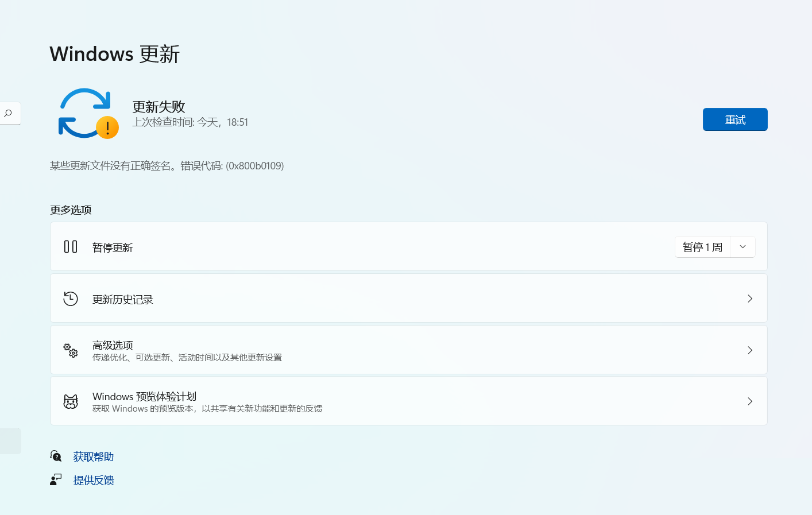The height and width of the screenshot is (515, 812).
Task: Open the Windows 预览体验计划 section
Action: coord(402,401)
